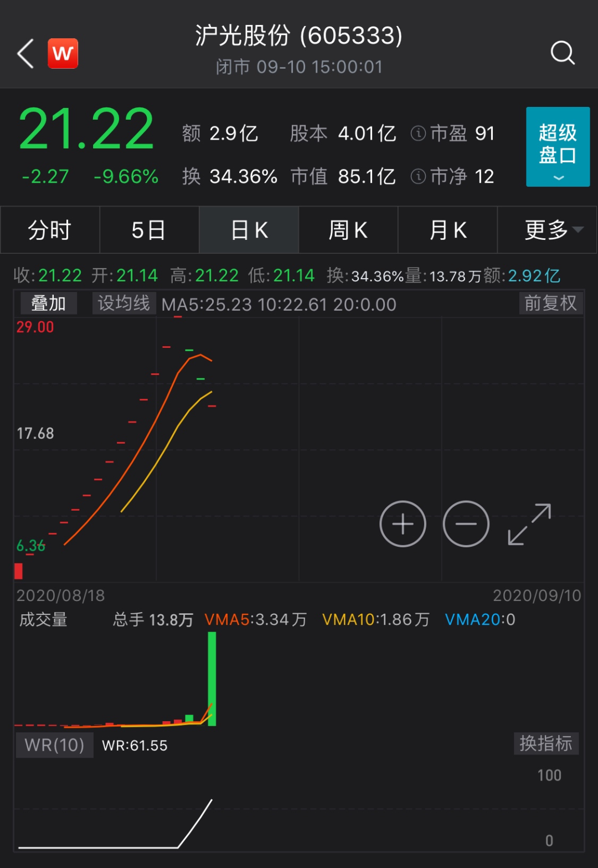Tap the info icon beside 市盈
Image resolution: width=598 pixels, height=868 pixels.
[x=418, y=133]
